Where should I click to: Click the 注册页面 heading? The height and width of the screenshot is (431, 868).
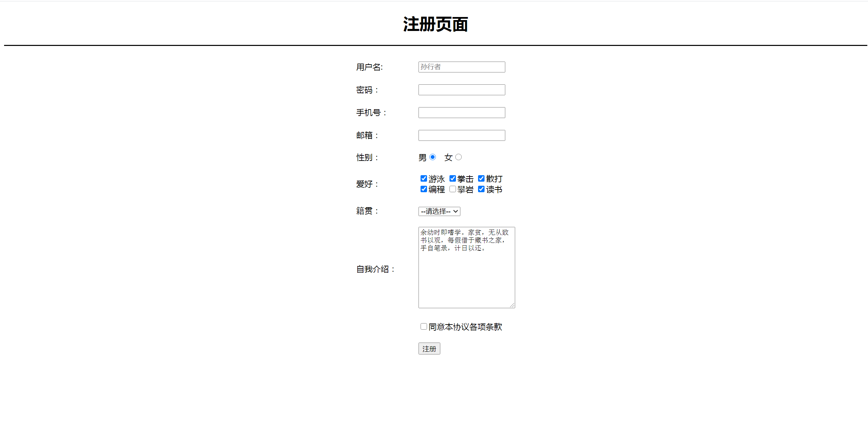click(435, 24)
